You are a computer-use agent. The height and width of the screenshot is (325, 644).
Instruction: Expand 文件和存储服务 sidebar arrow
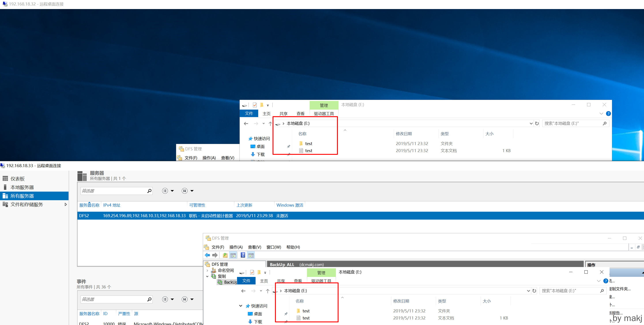coord(66,204)
